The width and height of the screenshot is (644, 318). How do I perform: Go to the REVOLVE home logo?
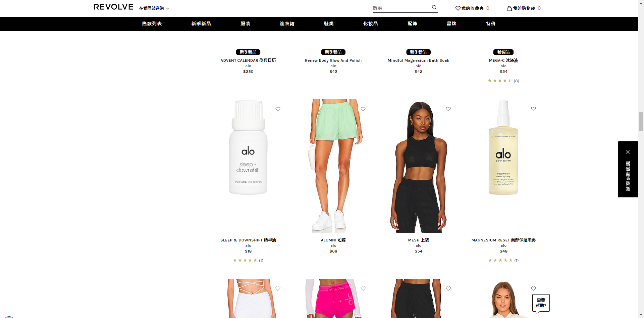coord(113,7)
